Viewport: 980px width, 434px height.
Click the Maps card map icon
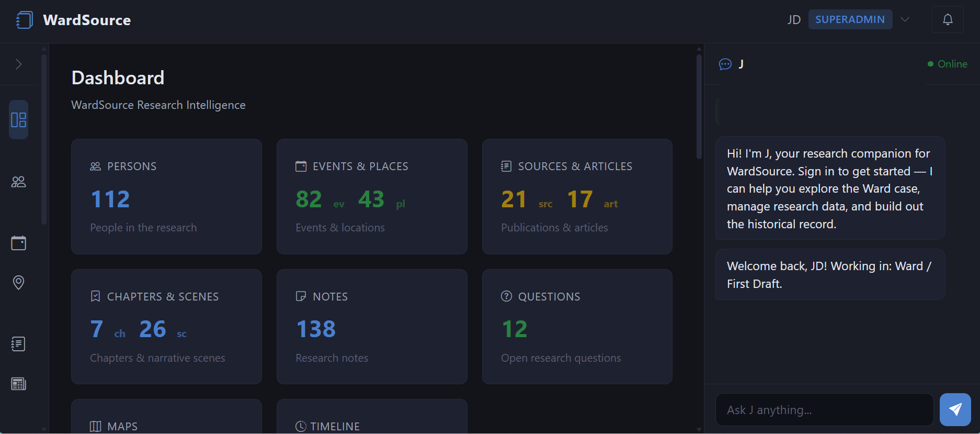pyautogui.click(x=95, y=426)
